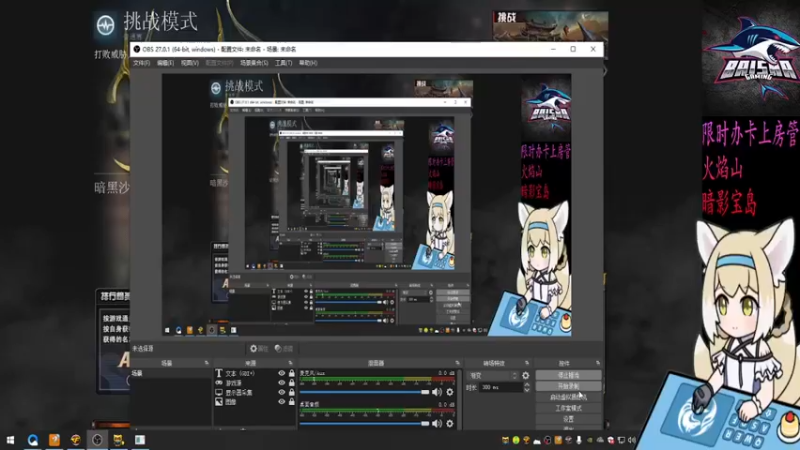Click the mixer panel vertical scrollbar

[x=460, y=398]
